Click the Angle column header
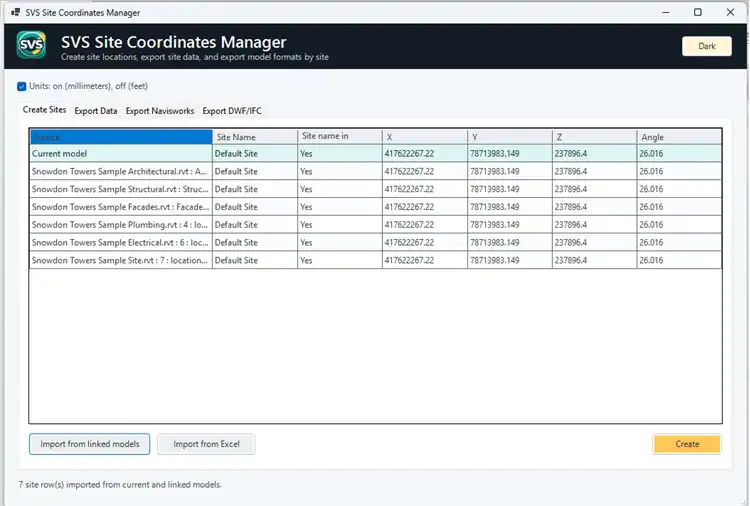 679,137
